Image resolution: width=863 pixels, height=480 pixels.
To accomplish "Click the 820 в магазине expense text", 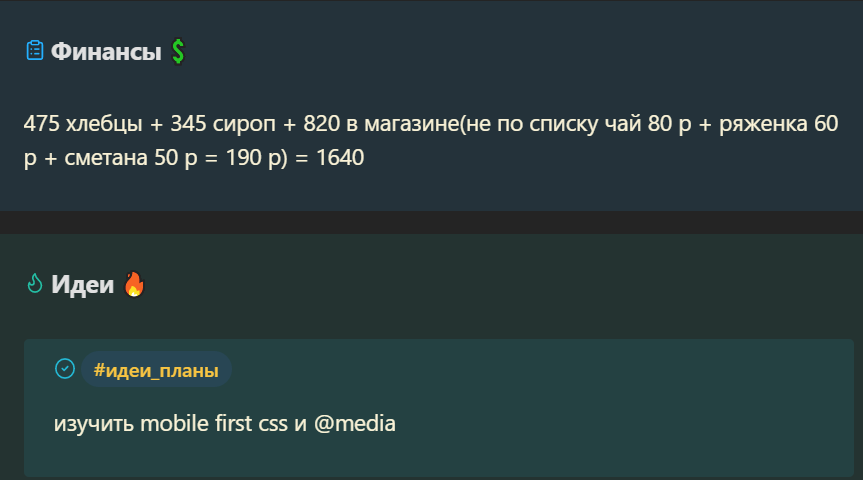I will [381, 124].
